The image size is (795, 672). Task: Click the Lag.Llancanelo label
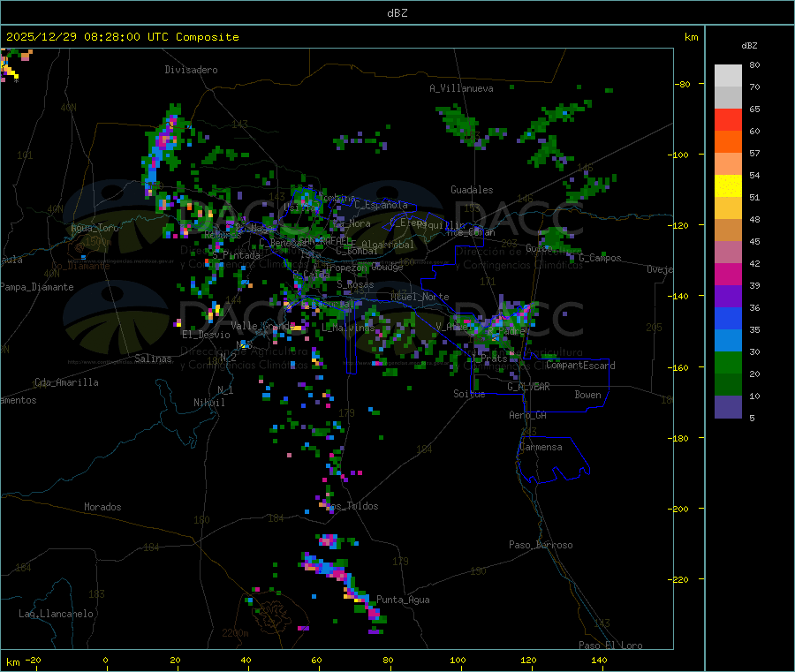coord(56,614)
